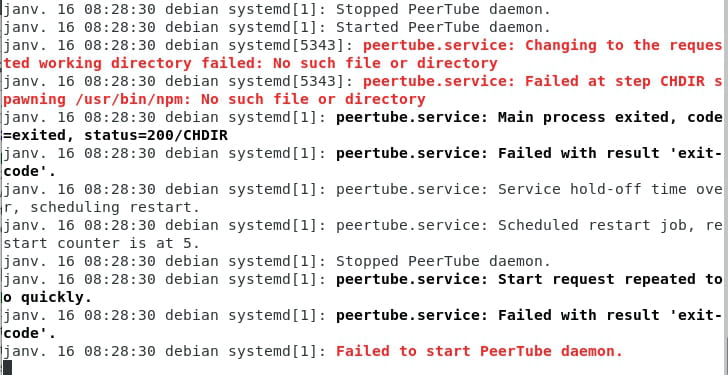Click the 'o quickly.' wrapped text
The image size is (728, 375).
click(x=47, y=297)
